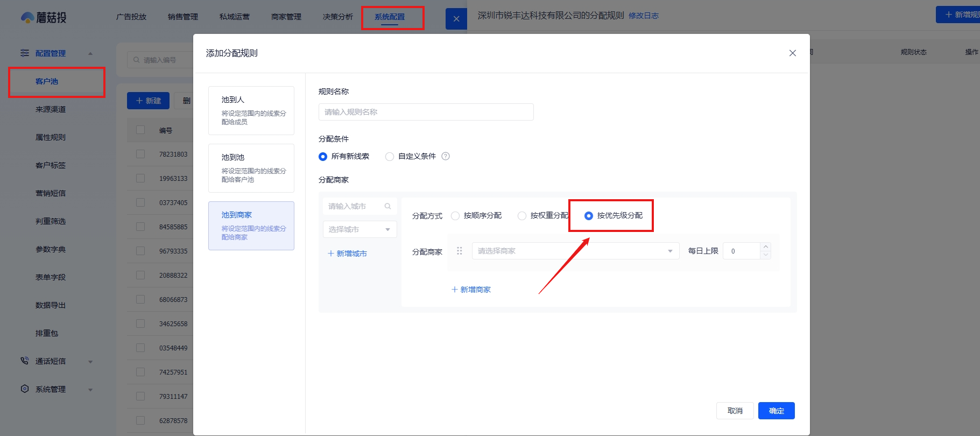This screenshot has width=980, height=436.
Task: Click the help icon beside 自定义条件
Action: [446, 156]
